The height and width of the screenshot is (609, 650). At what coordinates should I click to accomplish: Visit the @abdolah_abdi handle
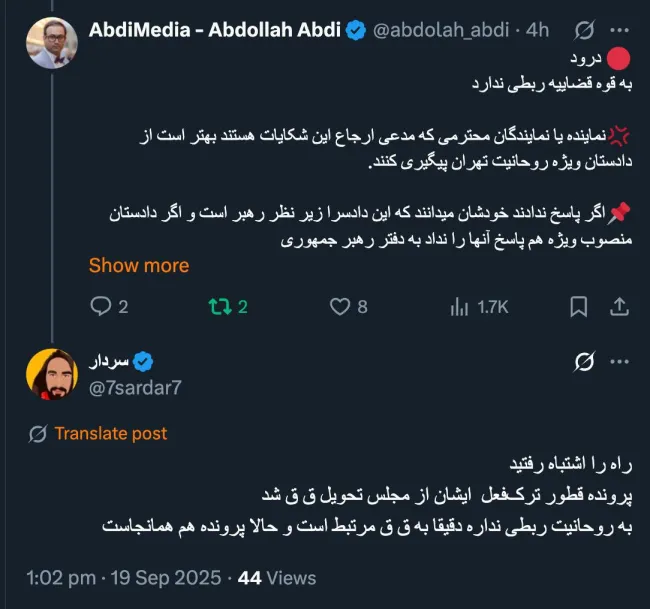pyautogui.click(x=441, y=31)
